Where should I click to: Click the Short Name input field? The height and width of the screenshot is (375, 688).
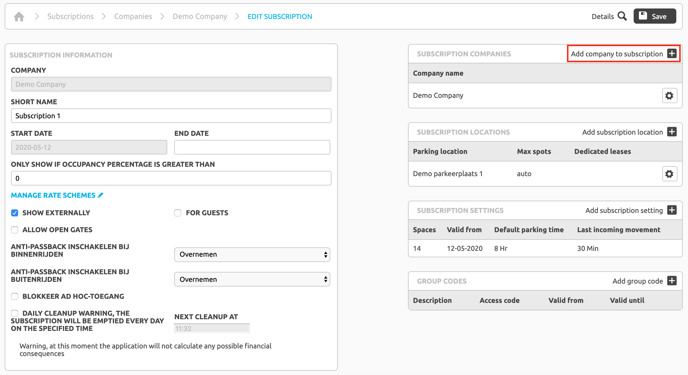171,116
